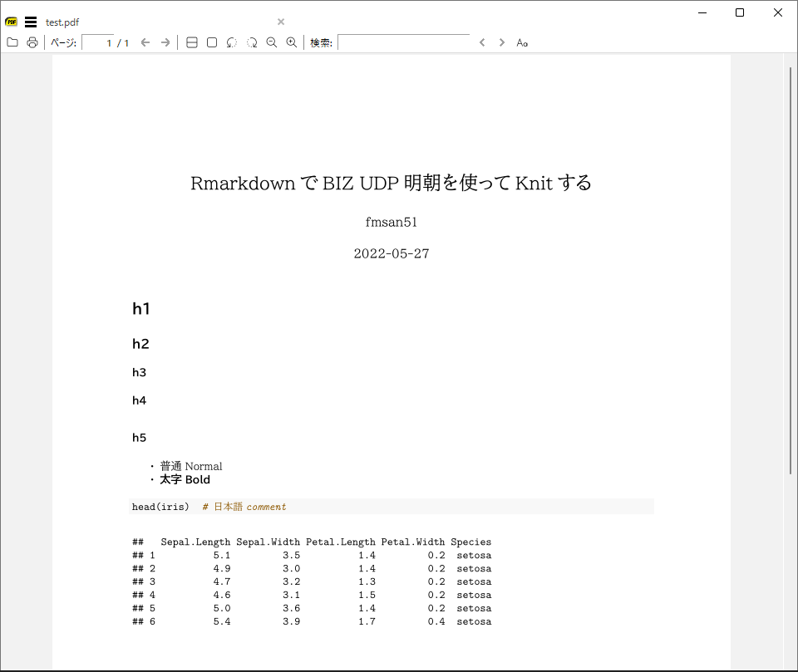Click the '太字 Bold' bullet text
Viewport: 798px width, 672px height.
click(185, 479)
